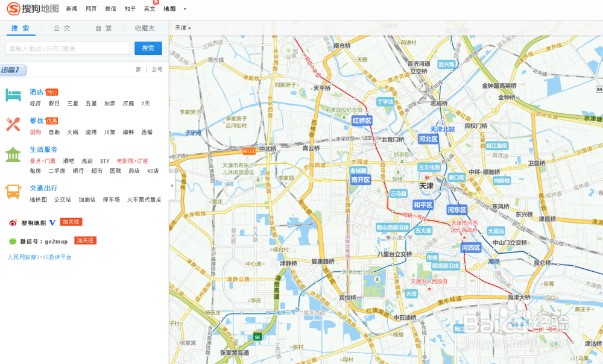The width and height of the screenshot is (603, 364).
Task: Switch to the 公交 tab
Action: 61,28
